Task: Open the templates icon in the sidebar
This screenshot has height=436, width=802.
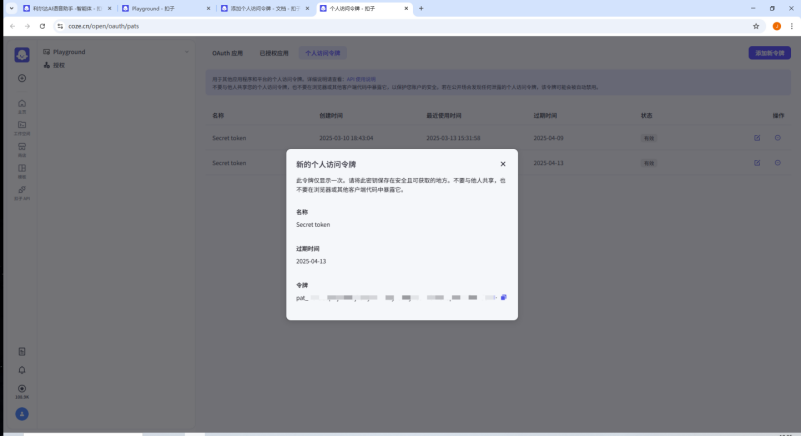Action: tap(22, 168)
